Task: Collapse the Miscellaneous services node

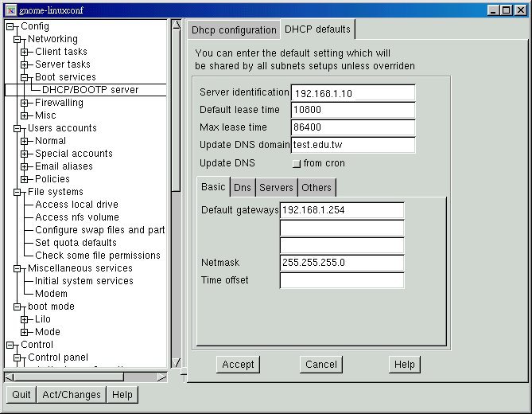Action: click(17, 268)
